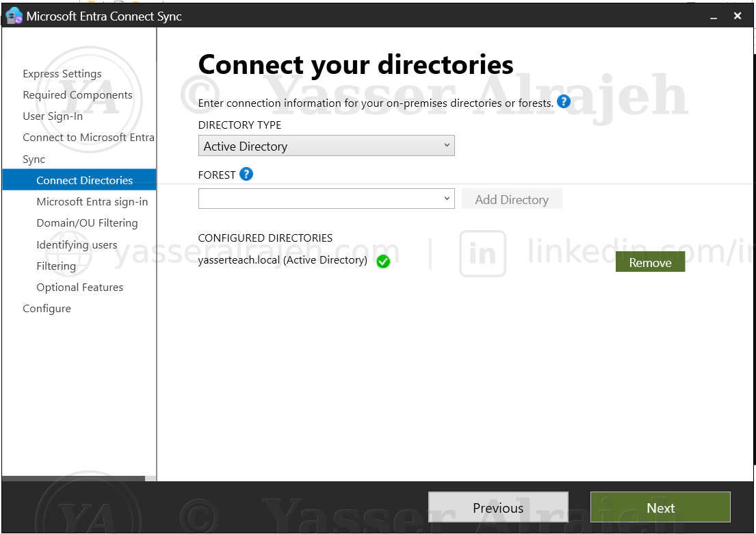Open the Filtering step
The width and height of the screenshot is (756, 534).
click(56, 266)
